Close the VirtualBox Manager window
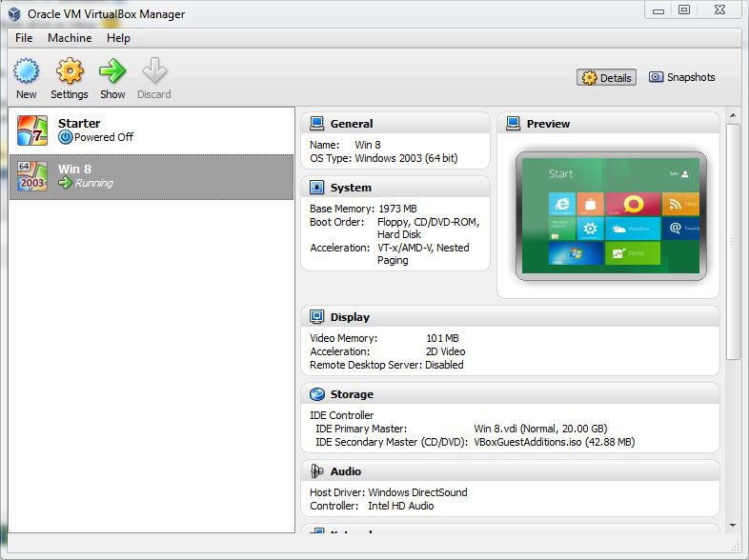This screenshot has height=560, width=749. tap(719, 10)
